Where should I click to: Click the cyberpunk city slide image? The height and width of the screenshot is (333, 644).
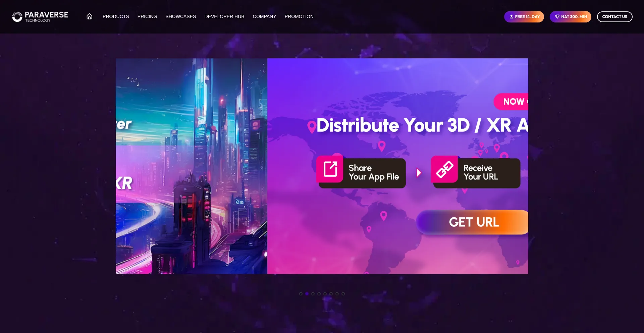coord(191,166)
